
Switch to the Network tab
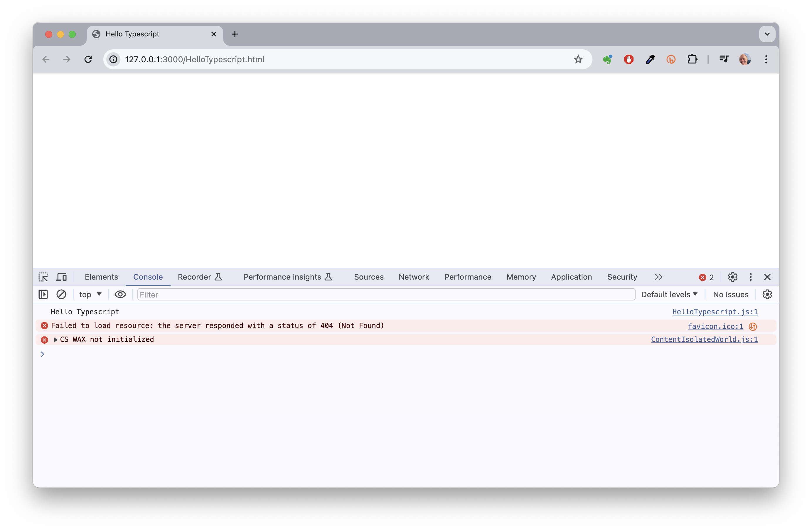coord(414,277)
